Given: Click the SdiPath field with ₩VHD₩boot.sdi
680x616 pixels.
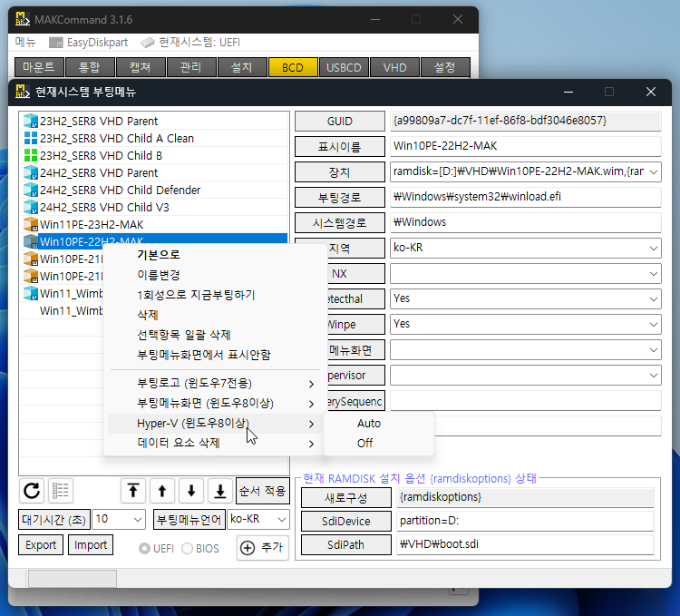Looking at the screenshot, I should 525,544.
